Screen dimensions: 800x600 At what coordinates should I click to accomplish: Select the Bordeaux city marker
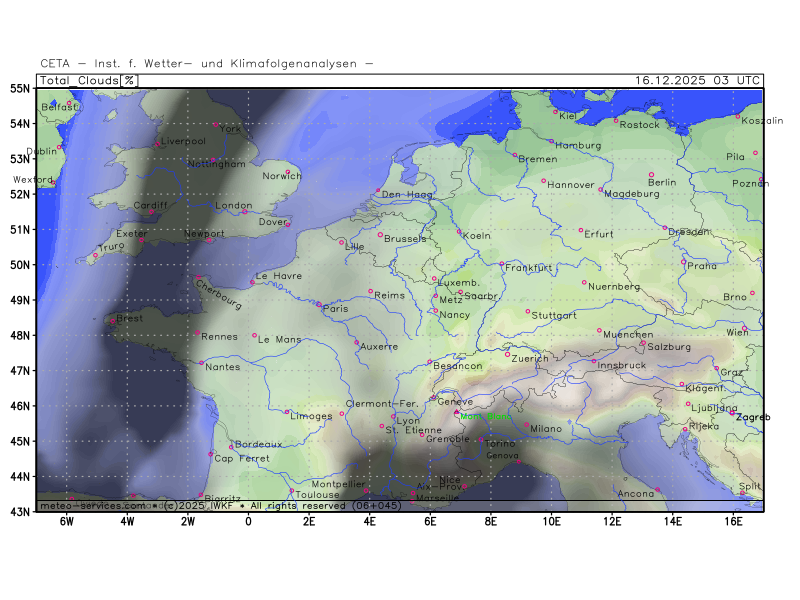coord(231,447)
